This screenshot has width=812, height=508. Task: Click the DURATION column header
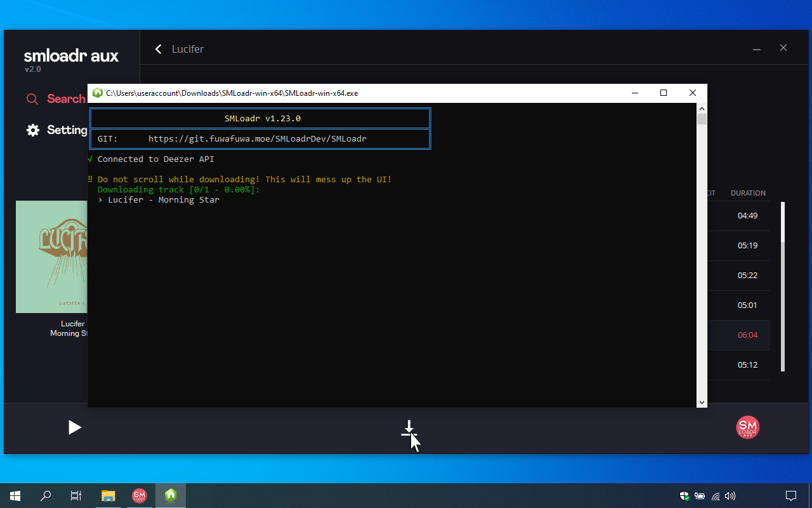tap(748, 193)
